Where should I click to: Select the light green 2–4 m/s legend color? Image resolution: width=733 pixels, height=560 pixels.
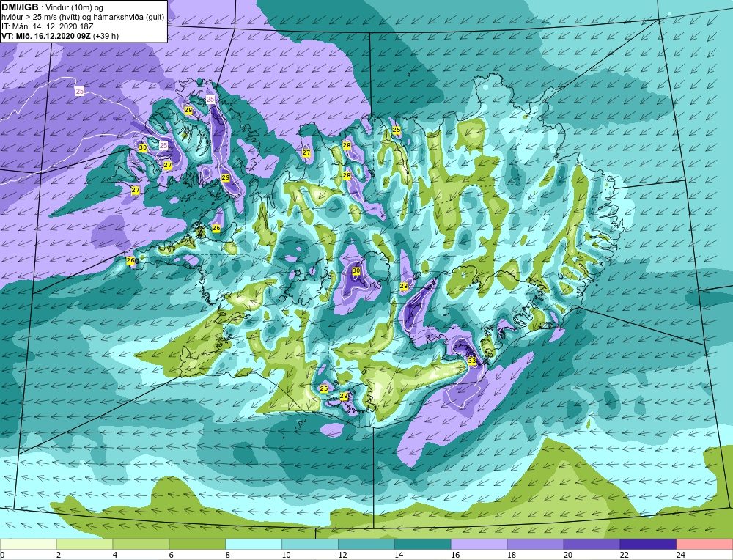84,545
